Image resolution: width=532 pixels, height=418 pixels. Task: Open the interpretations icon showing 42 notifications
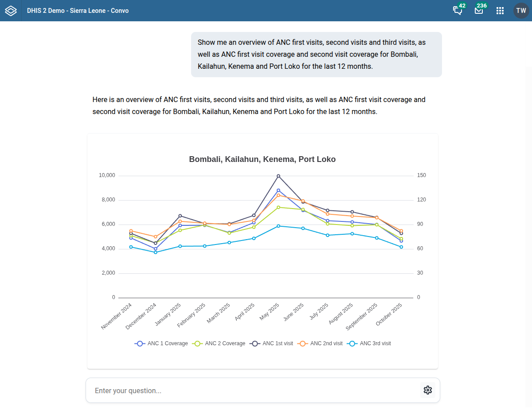pyautogui.click(x=458, y=10)
